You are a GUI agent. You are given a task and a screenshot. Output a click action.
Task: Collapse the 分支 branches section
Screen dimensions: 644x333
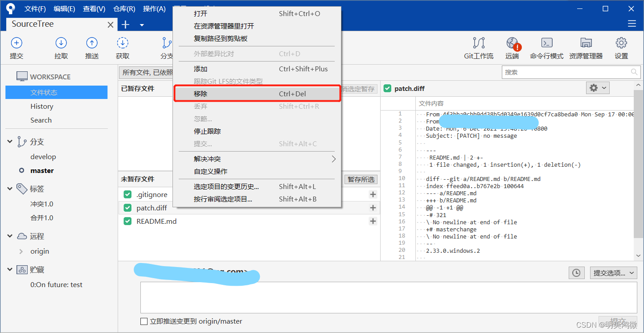pos(10,142)
